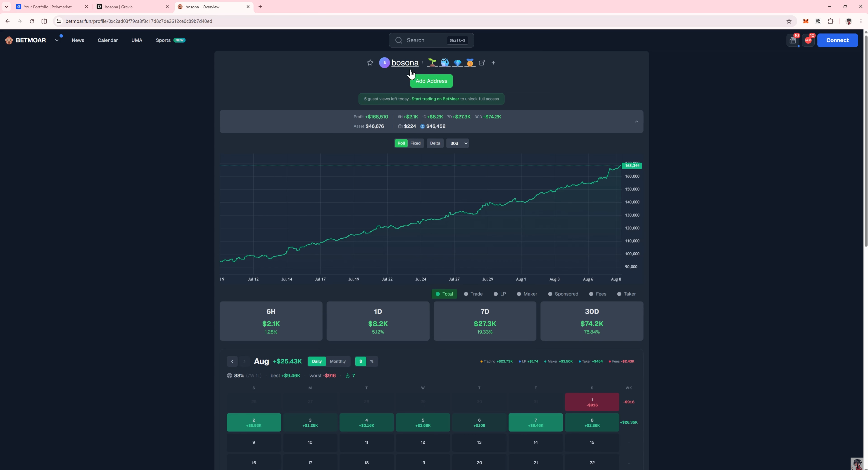Open the MetaMask fox extension
This screenshot has height=470, width=868.
(x=806, y=21)
